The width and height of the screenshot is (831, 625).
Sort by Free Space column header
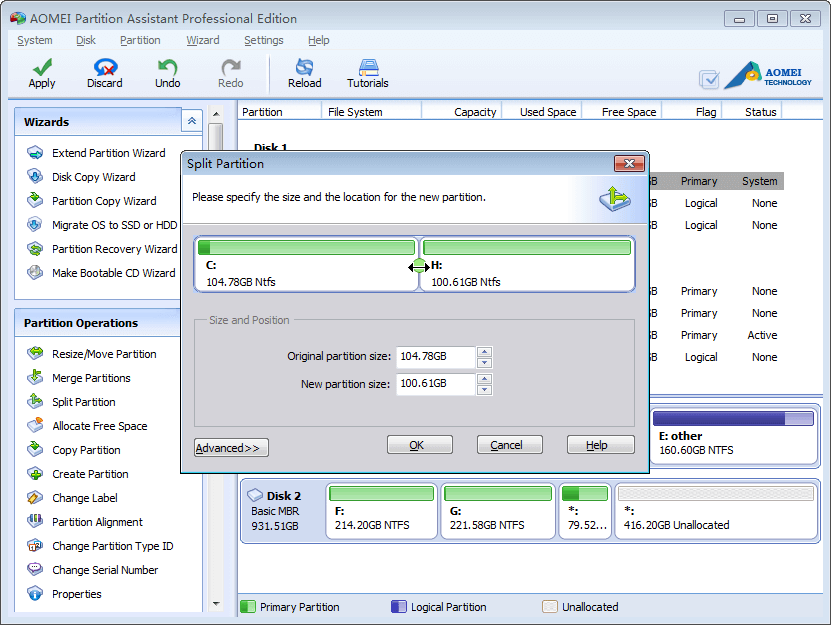click(x=622, y=112)
